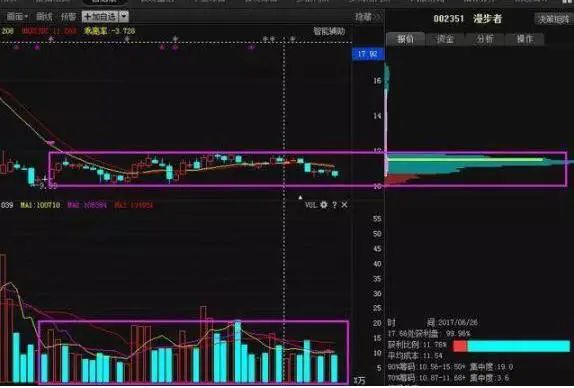Toggle 隐藏 to hide side panel

pos(363,17)
